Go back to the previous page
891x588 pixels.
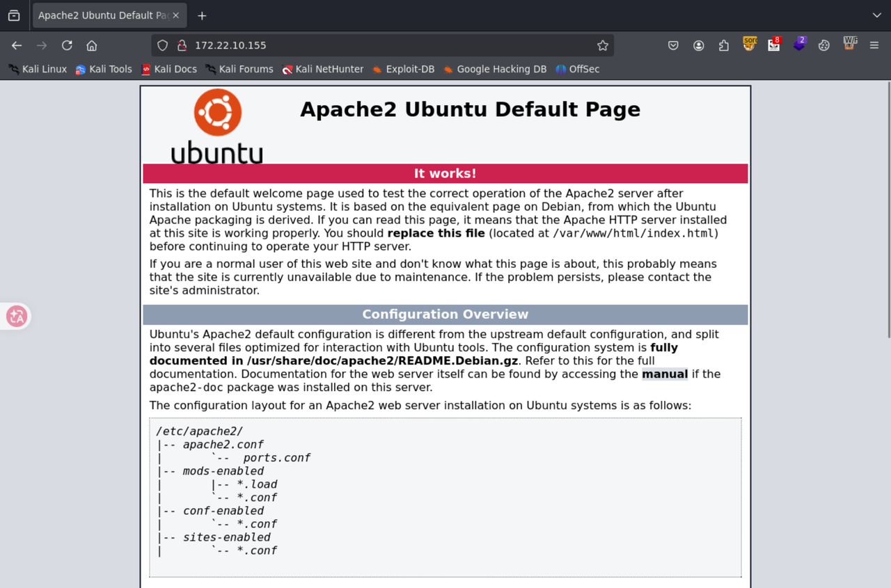point(17,45)
